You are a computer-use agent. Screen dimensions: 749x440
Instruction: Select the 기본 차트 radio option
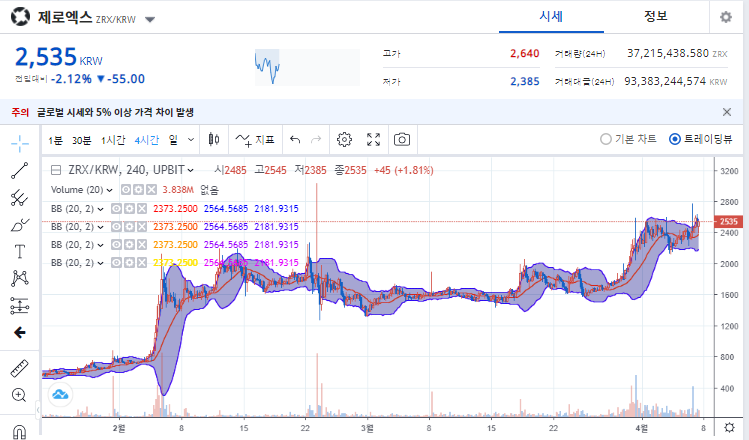628,139
